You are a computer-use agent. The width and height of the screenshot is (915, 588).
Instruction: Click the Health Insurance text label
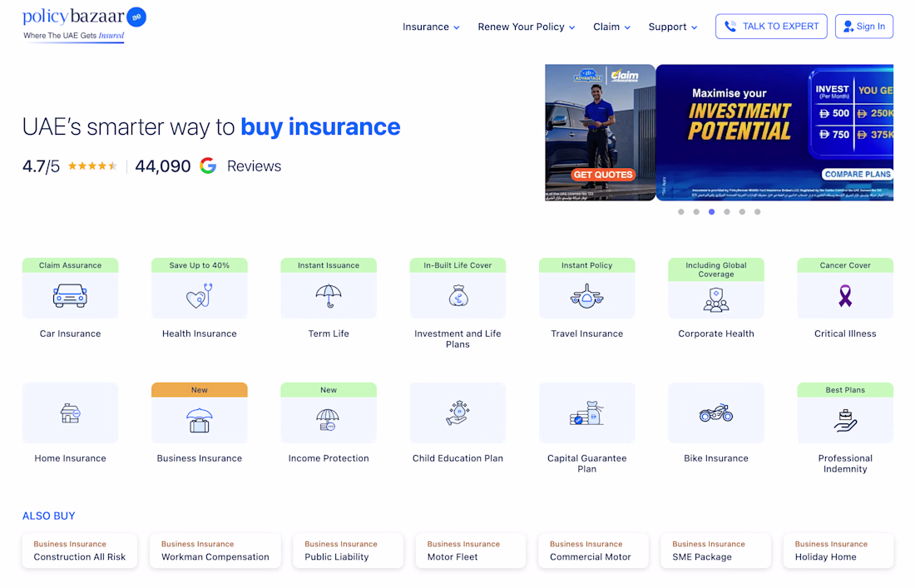point(200,334)
